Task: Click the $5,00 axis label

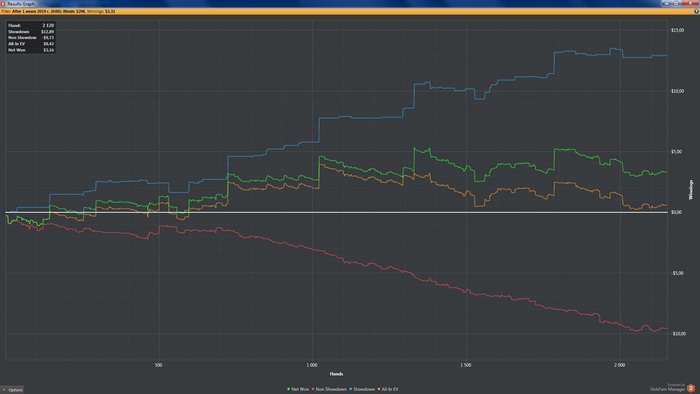Action: coord(676,152)
